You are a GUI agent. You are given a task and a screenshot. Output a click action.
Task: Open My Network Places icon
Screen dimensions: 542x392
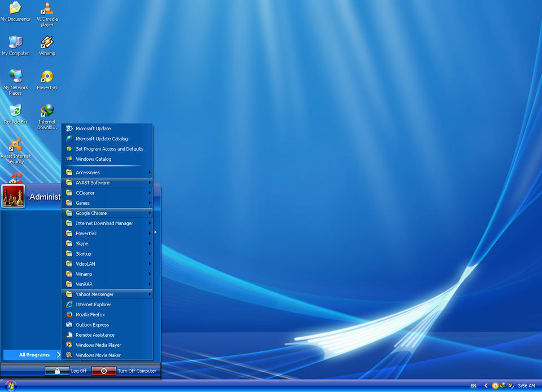pyautogui.click(x=15, y=82)
